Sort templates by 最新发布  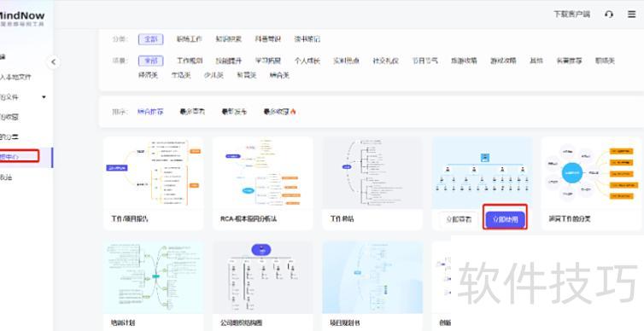234,112
